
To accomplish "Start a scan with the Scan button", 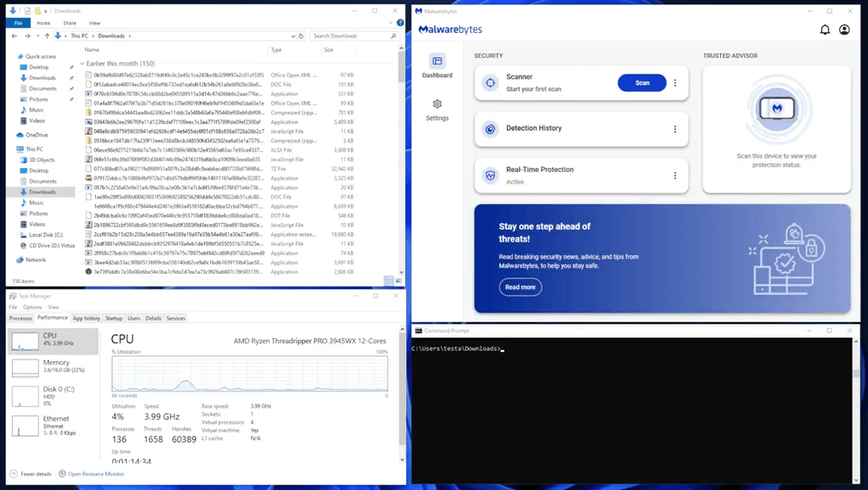I will 643,83.
